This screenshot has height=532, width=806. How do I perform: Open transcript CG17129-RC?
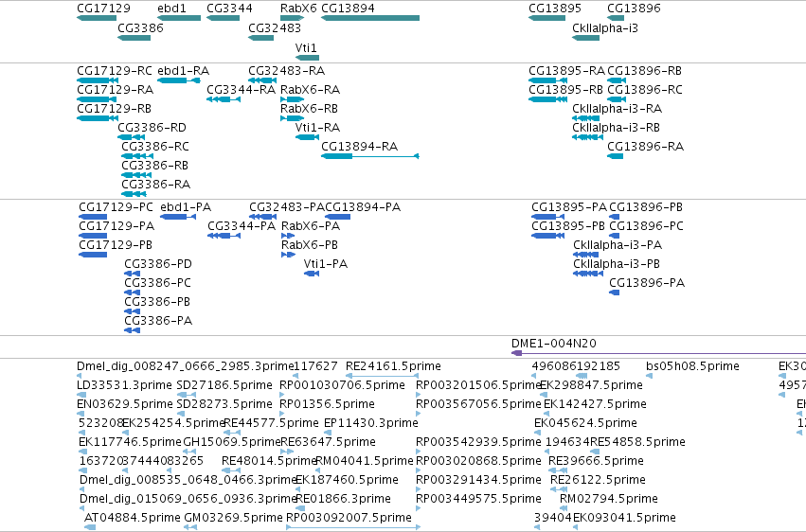click(114, 71)
